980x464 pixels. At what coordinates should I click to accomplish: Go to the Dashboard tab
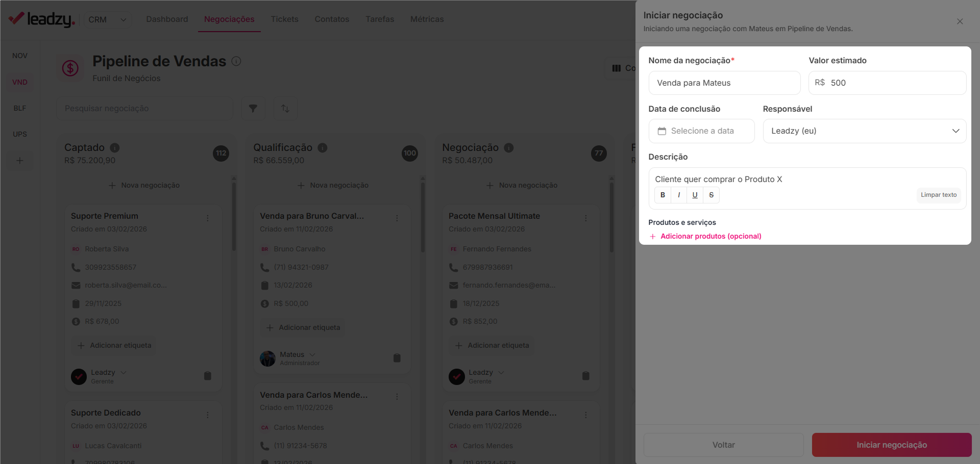167,19
